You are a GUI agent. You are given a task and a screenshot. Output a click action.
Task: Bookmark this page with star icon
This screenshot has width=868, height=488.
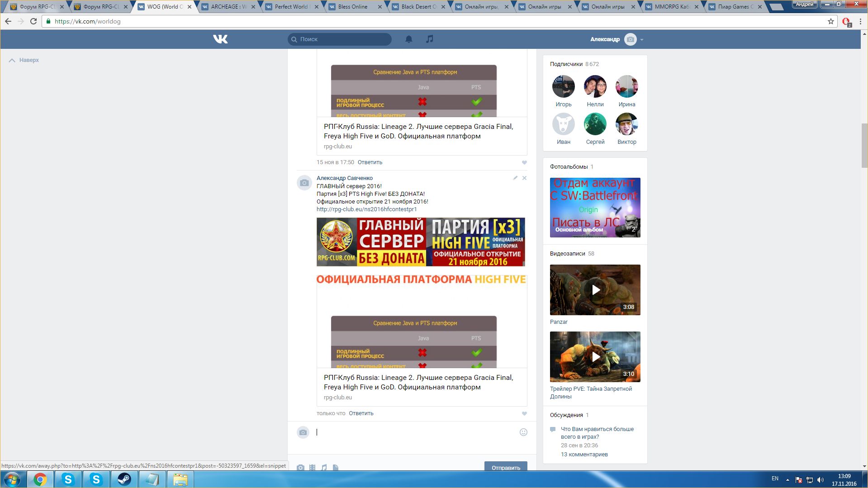[x=830, y=21]
